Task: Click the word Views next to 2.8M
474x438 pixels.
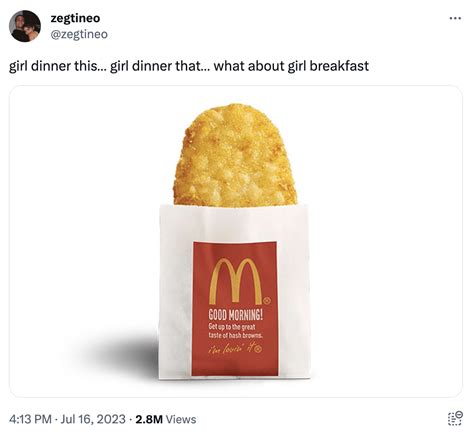Action: [x=181, y=419]
